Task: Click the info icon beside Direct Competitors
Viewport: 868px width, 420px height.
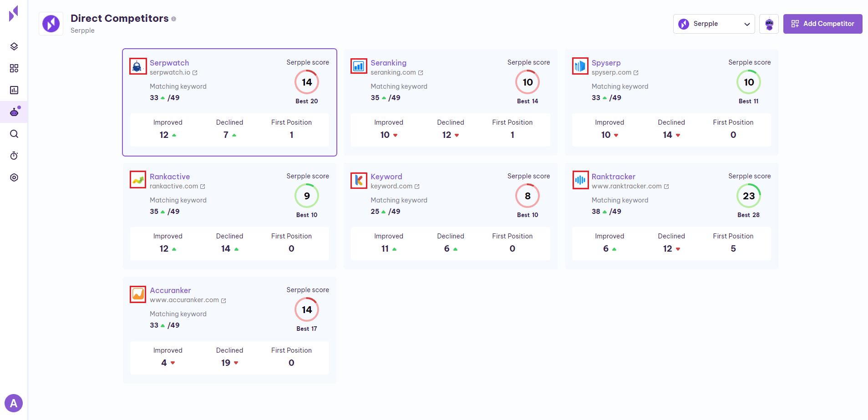Action: [173, 19]
